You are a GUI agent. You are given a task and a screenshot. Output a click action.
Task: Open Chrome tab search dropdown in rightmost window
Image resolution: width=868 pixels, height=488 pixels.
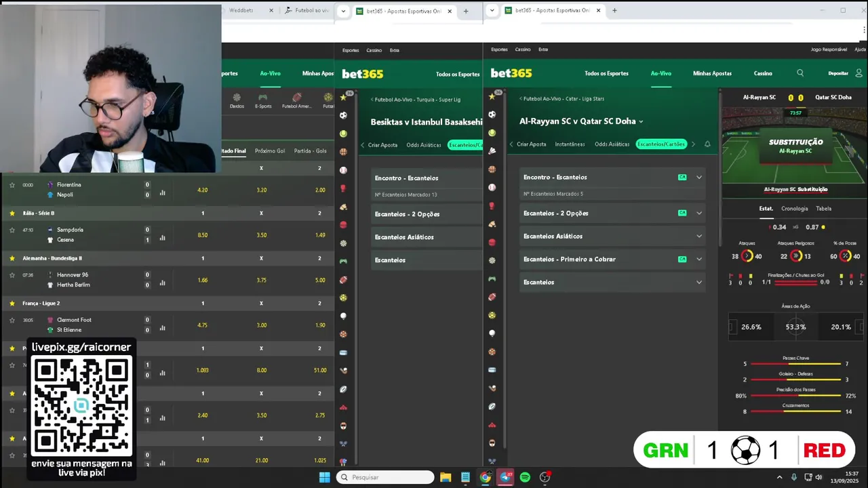click(492, 10)
